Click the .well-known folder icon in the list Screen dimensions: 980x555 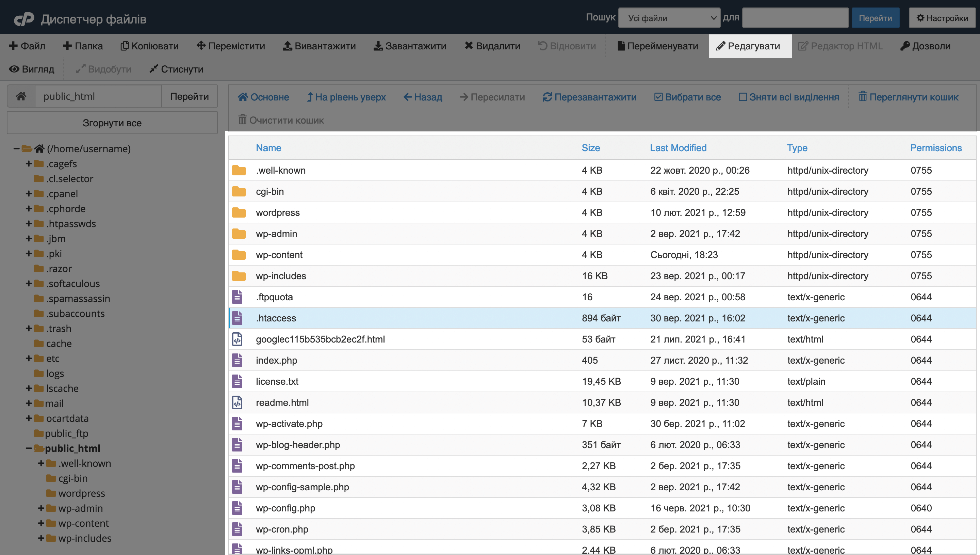pyautogui.click(x=239, y=170)
